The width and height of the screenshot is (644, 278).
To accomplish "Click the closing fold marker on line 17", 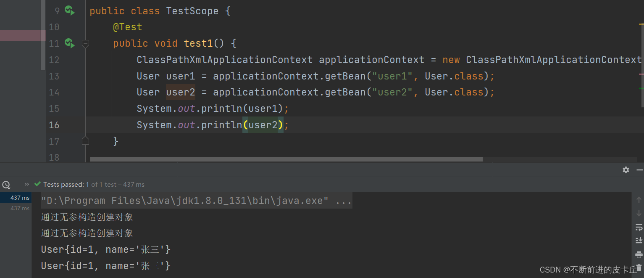I will point(85,141).
